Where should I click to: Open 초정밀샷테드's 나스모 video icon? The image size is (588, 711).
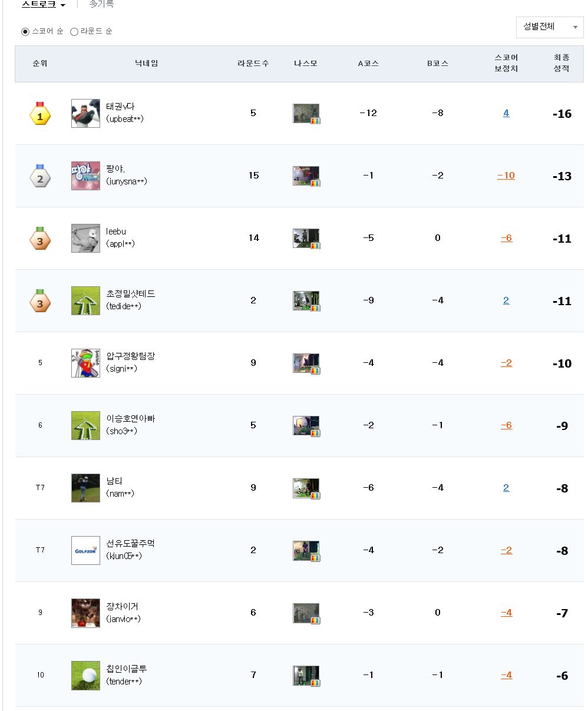[306, 301]
